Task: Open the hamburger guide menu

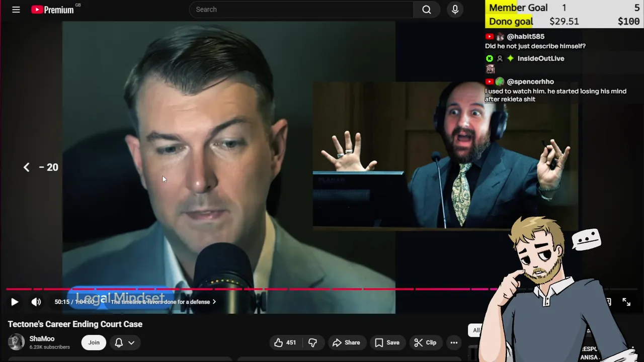Action: (16, 10)
